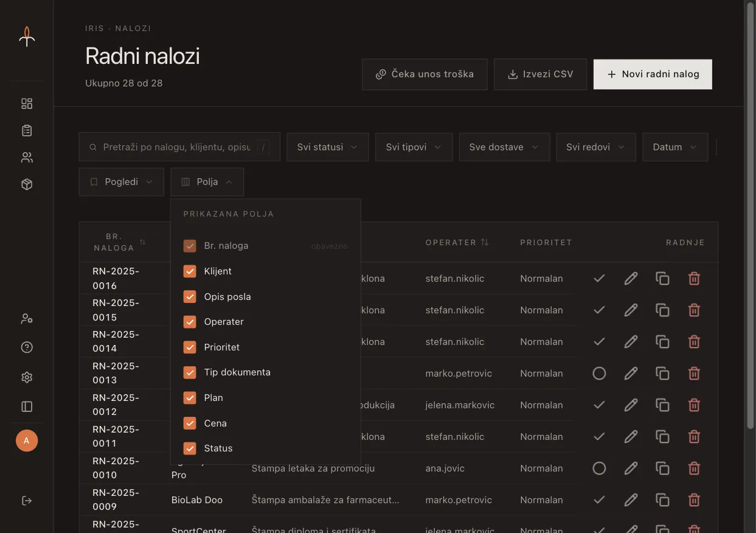Open the Pogledi saved views dropdown
The height and width of the screenshot is (533, 756).
121,182
